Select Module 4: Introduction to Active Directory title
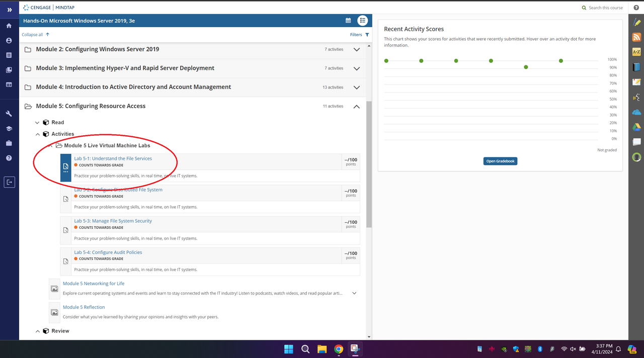 [133, 87]
